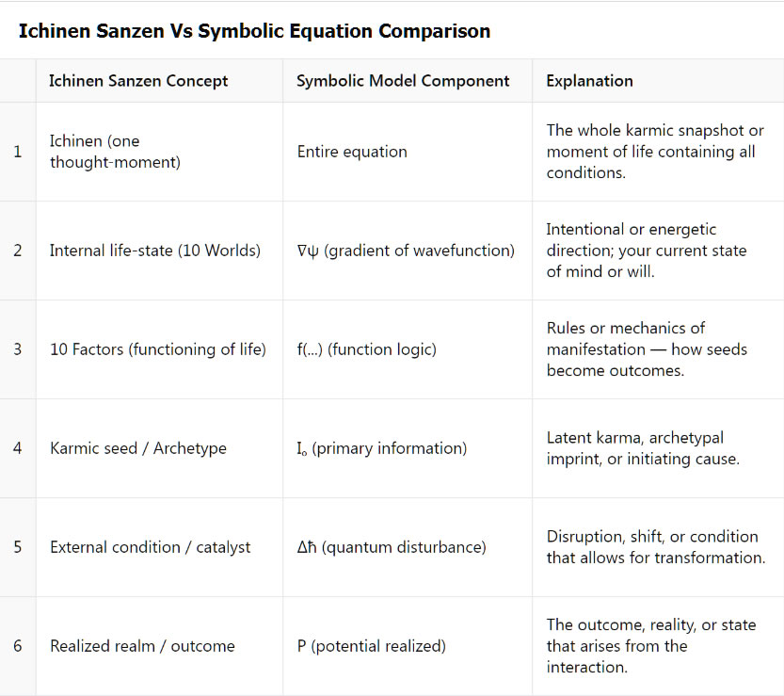Select row number 3
784x696 pixels.
pyautogui.click(x=18, y=349)
